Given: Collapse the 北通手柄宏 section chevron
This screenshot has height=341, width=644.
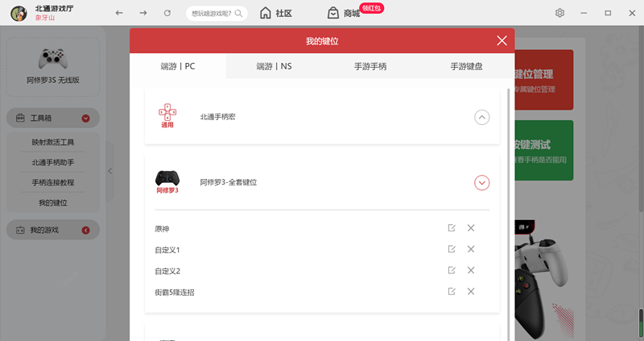Looking at the screenshot, I should click(x=481, y=117).
